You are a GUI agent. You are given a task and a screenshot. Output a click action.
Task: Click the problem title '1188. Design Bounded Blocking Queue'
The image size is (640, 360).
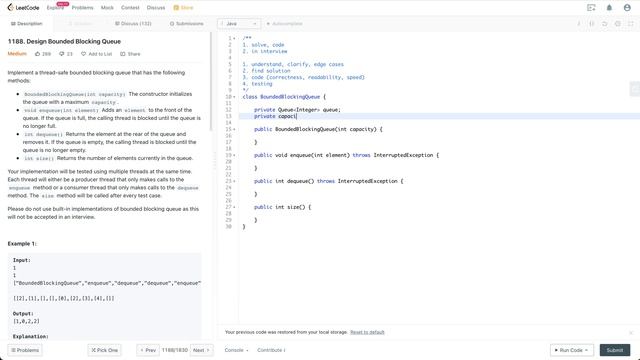[64, 41]
